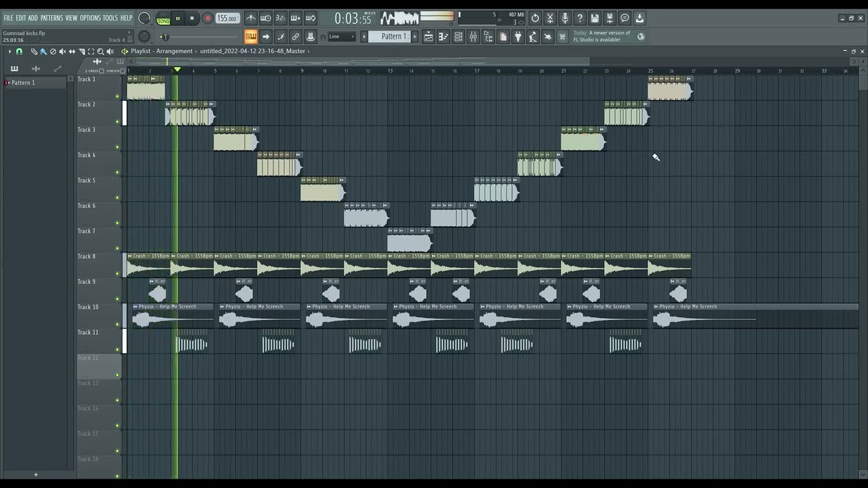Click the record button

[208, 19]
